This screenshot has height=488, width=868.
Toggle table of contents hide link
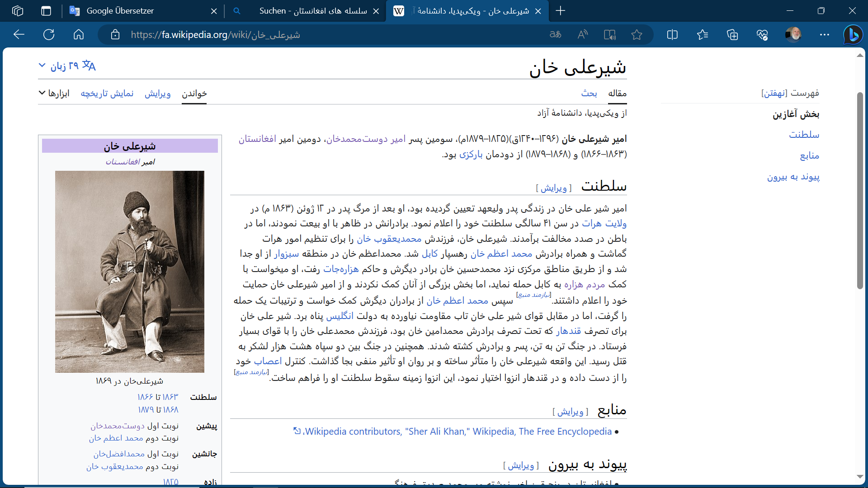point(774,93)
